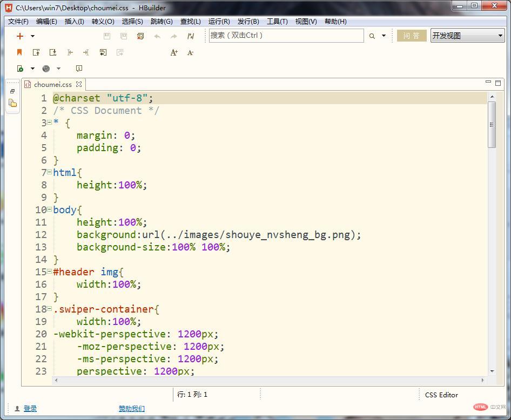This screenshot has width=511, height=420.
Task: Click in the 搜索 search input field
Action: (x=286, y=36)
